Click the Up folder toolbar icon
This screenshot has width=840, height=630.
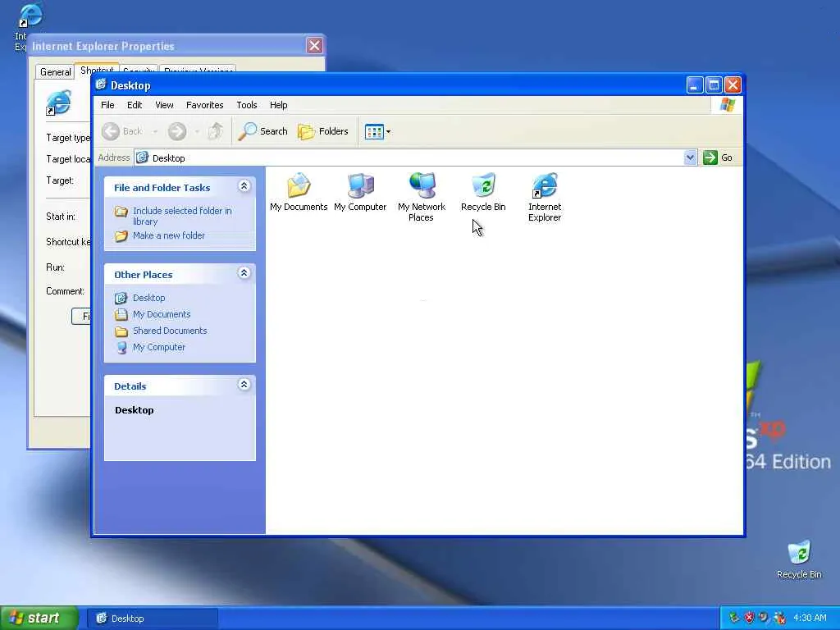[x=216, y=131]
